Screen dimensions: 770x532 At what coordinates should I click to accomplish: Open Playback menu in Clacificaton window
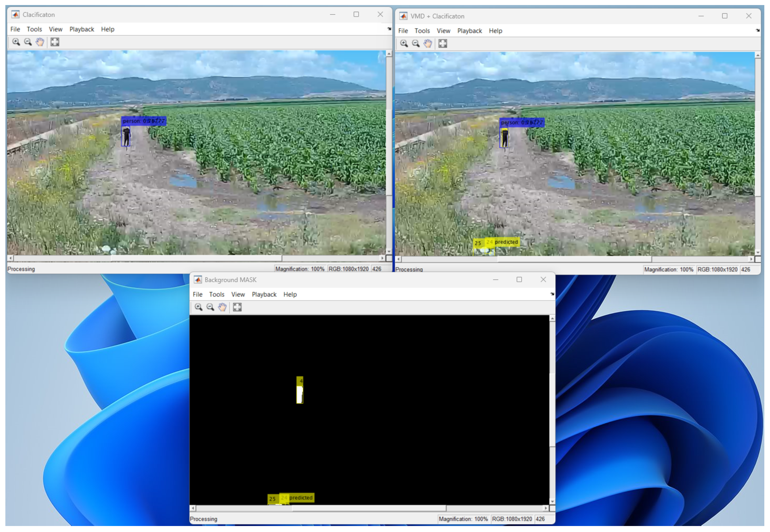pos(82,29)
